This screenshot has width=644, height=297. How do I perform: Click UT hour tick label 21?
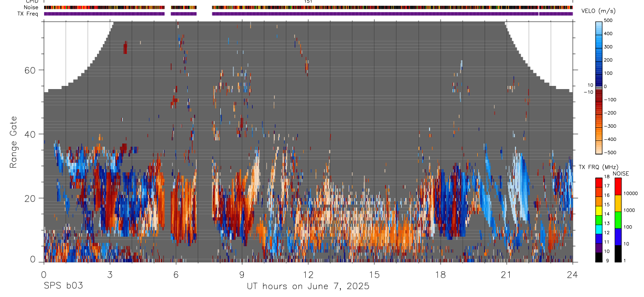click(x=507, y=274)
